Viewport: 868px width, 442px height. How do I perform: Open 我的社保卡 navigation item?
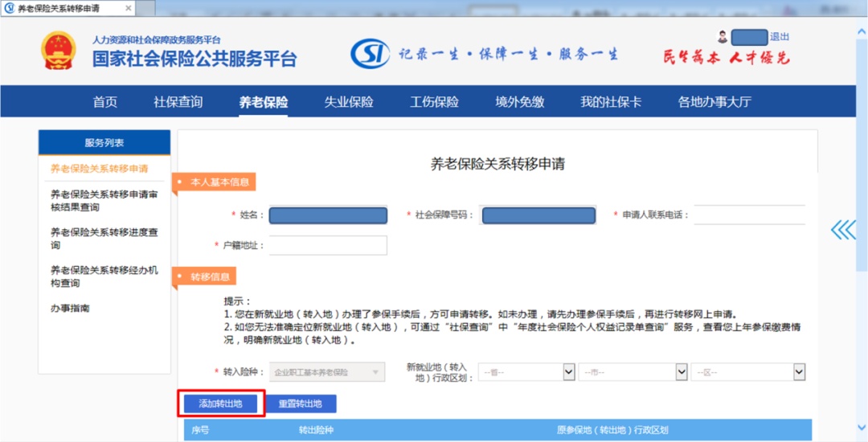tap(611, 102)
